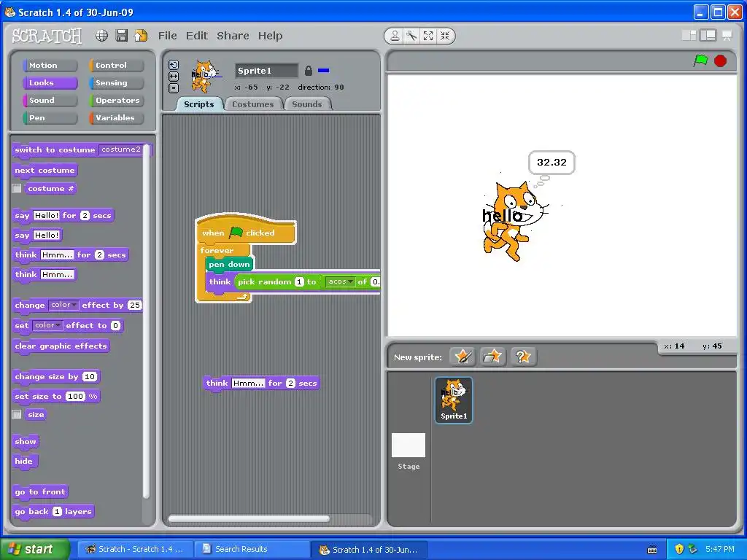Switch to the Scripts tab
Image resolution: width=747 pixels, height=560 pixels.
tap(199, 104)
